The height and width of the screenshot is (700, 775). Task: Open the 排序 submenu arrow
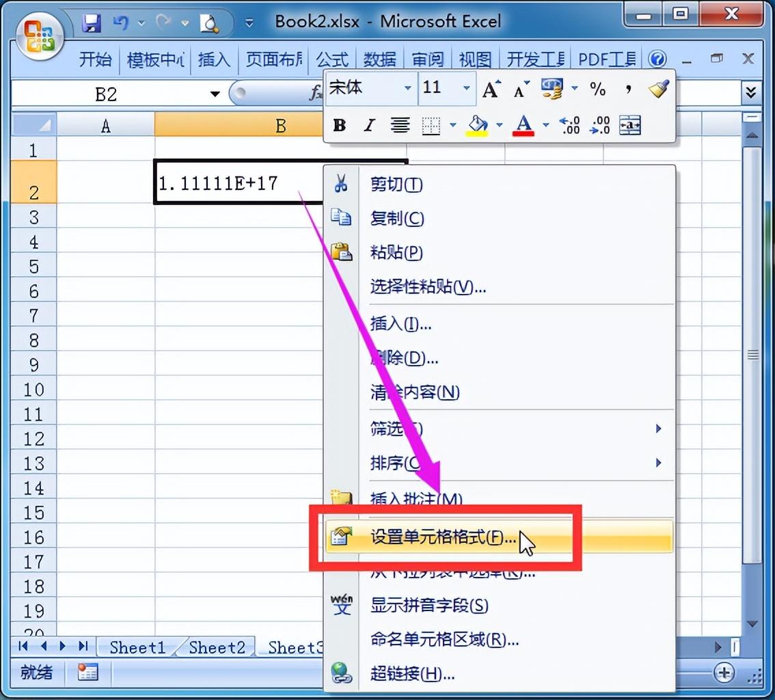tap(658, 463)
